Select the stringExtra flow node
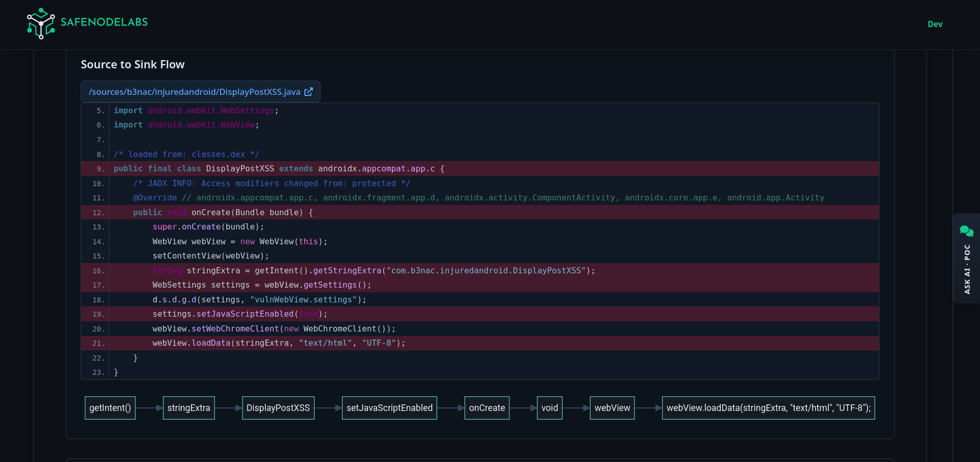This screenshot has height=462, width=980. 189,408
